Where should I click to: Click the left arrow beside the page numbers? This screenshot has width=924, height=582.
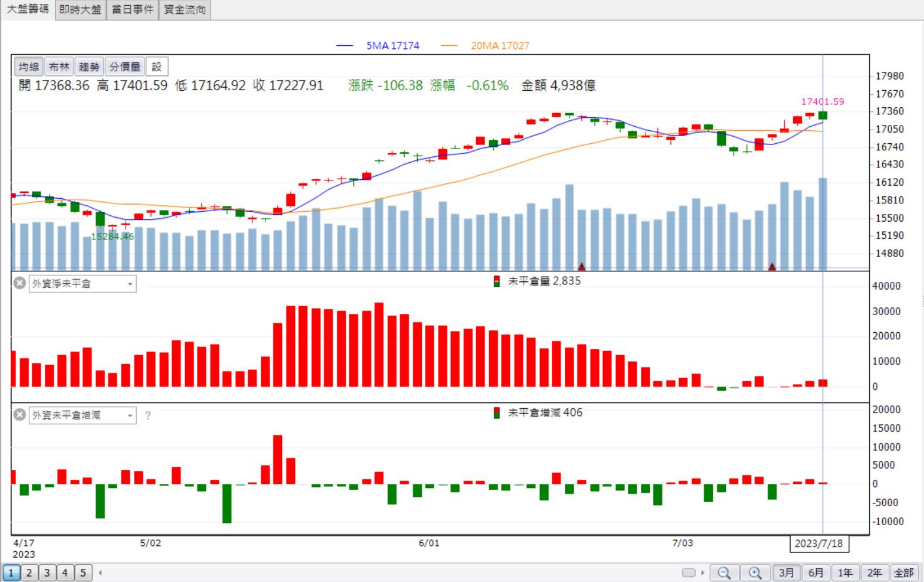tap(100, 573)
